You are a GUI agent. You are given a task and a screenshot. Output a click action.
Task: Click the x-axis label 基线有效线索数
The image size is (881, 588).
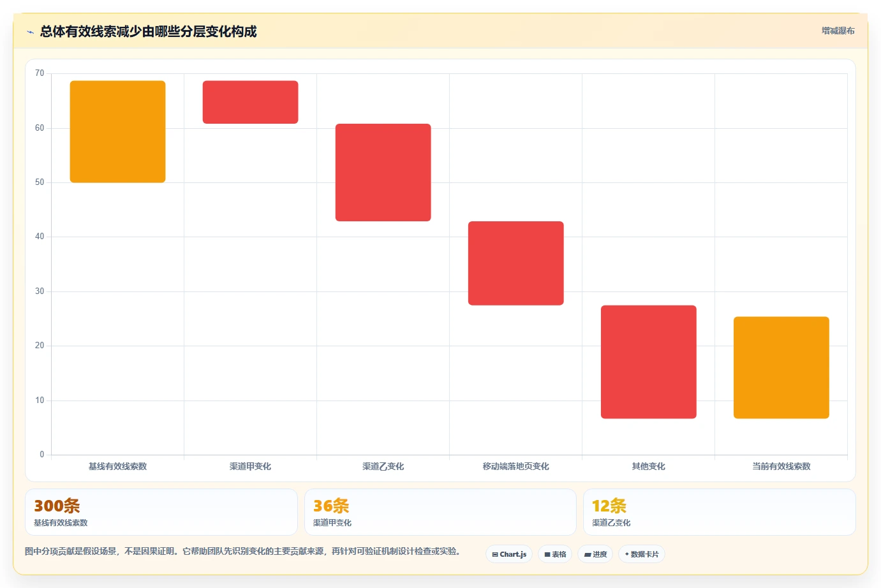click(x=117, y=466)
